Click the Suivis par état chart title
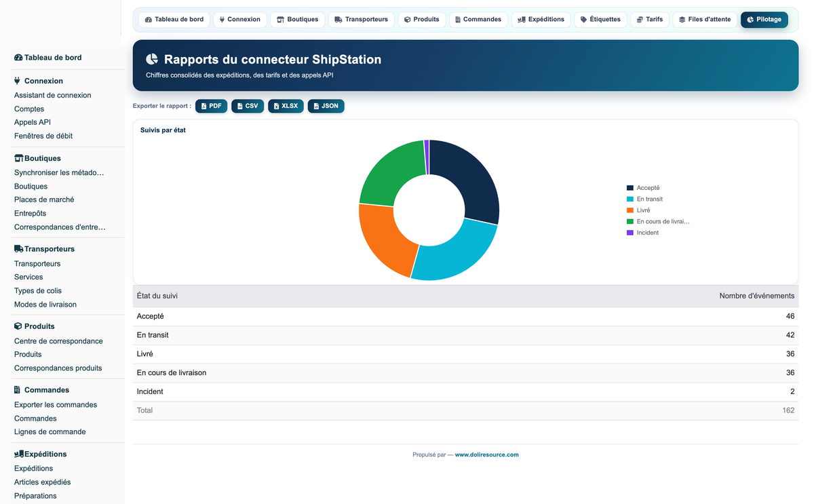Image resolution: width=814 pixels, height=504 pixels. (x=163, y=130)
